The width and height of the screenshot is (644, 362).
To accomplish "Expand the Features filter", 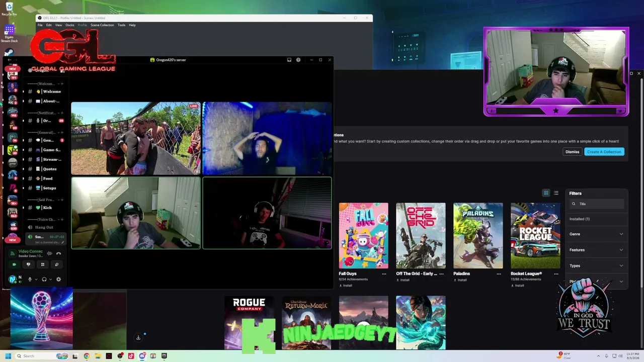I will [597, 250].
